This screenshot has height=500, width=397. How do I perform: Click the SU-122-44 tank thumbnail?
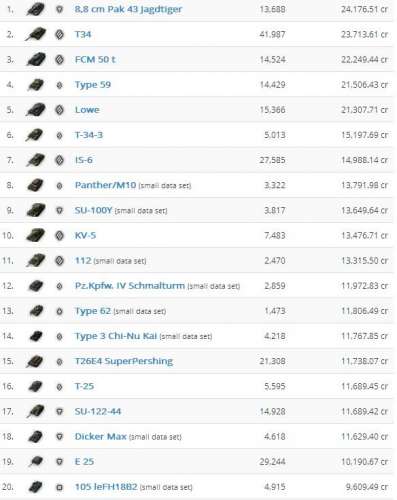[x=35, y=411]
